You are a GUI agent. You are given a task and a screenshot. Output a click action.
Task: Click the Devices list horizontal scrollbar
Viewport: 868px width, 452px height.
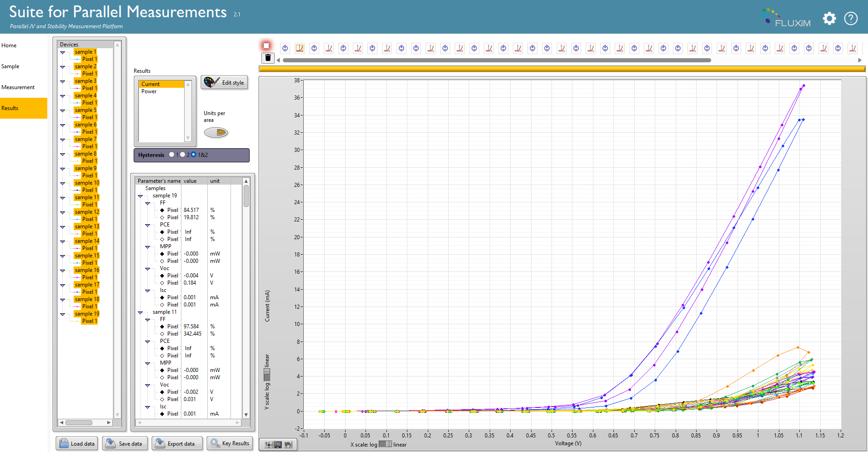click(79, 422)
